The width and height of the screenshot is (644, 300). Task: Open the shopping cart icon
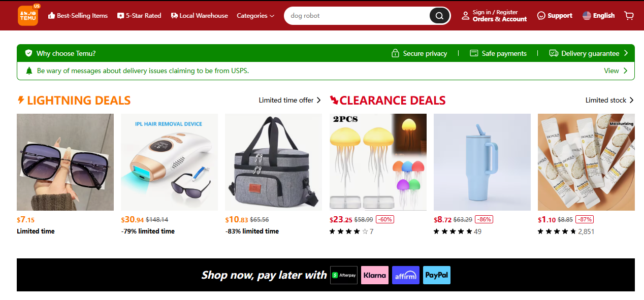point(629,16)
